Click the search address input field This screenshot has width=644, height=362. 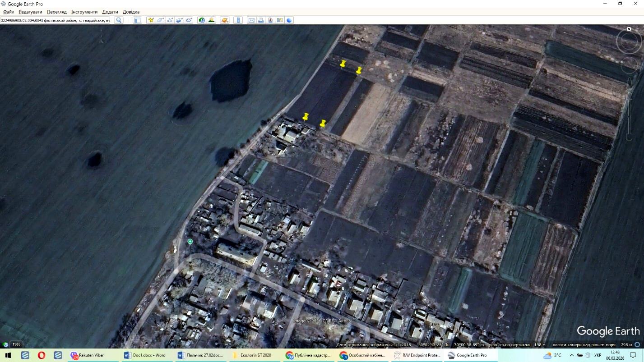(x=55, y=20)
